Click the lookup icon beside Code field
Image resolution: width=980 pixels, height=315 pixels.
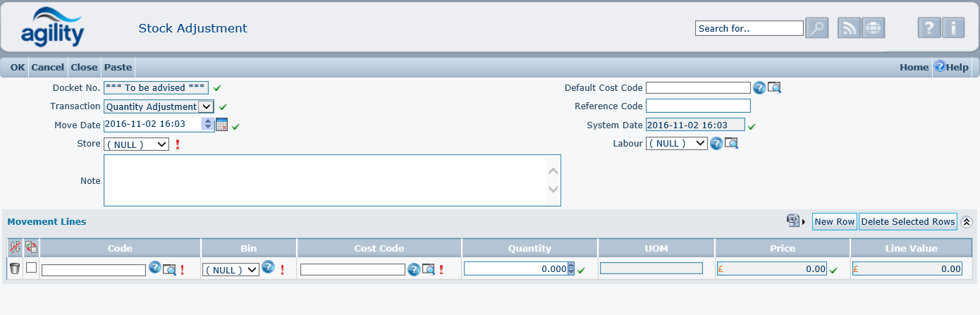tap(169, 269)
